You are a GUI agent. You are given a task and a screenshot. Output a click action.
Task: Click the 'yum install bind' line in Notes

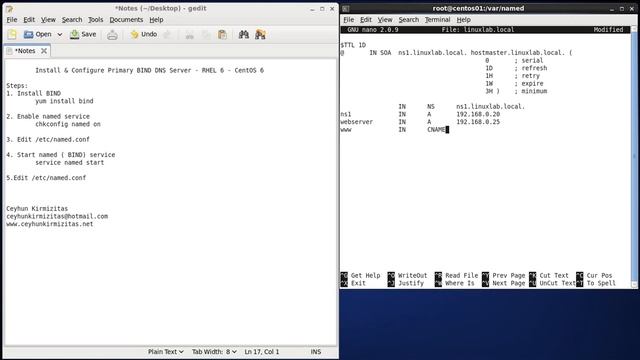point(64,101)
